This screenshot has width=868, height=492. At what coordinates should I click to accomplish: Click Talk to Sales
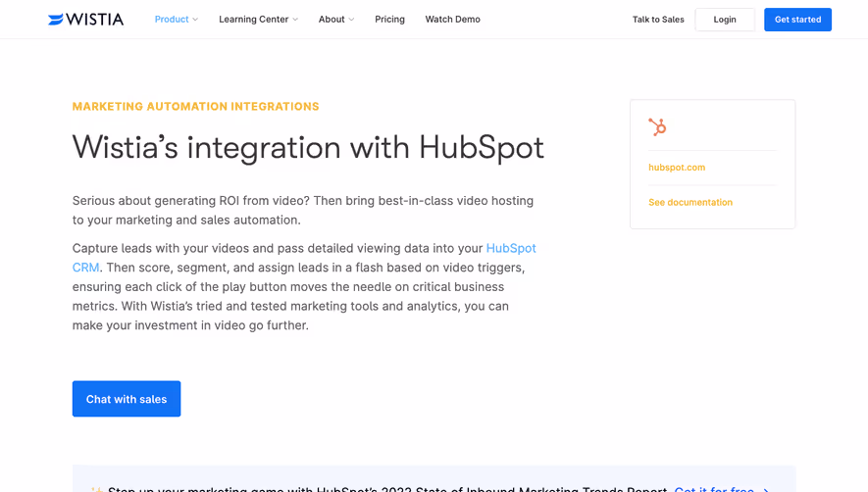click(658, 20)
